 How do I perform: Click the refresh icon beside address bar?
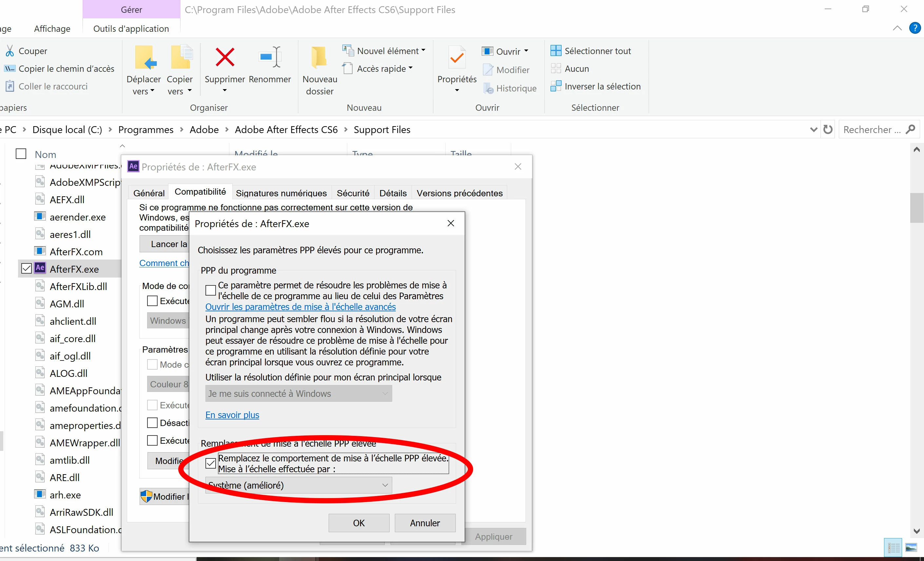(828, 129)
